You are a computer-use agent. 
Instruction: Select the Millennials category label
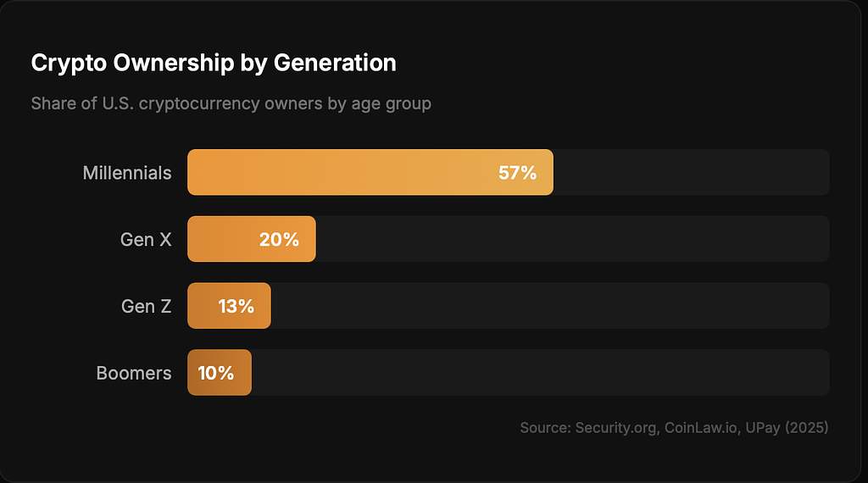pos(127,173)
